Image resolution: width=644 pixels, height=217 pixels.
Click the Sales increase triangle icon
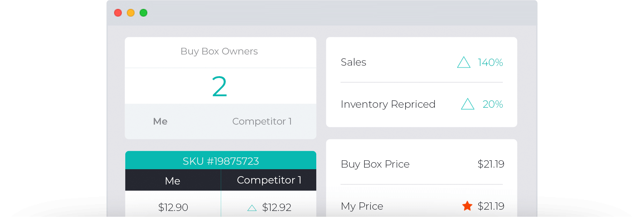(x=464, y=63)
